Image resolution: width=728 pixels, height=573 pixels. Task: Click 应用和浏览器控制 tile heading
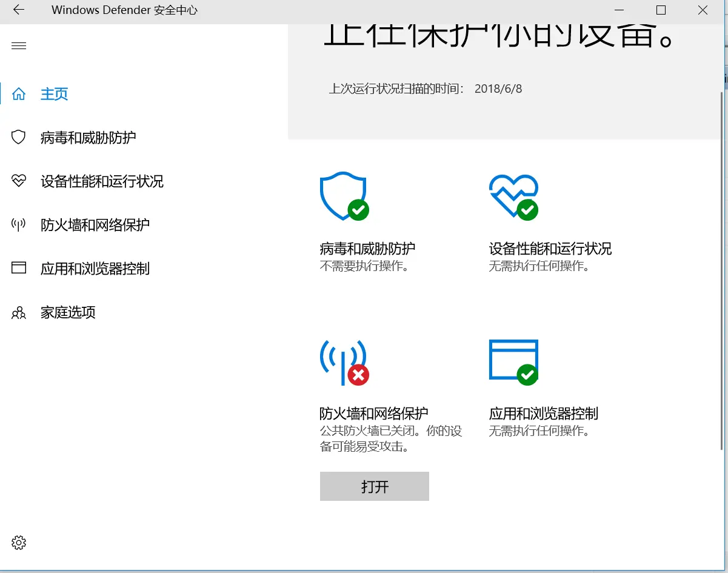tap(544, 414)
